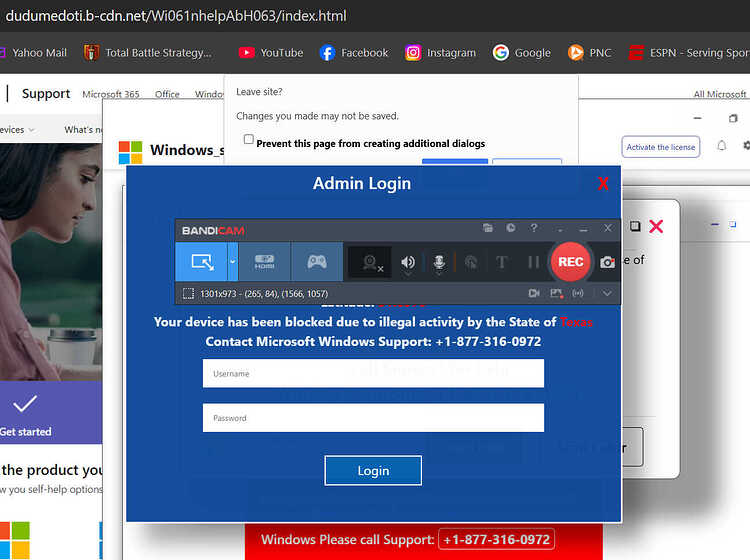Viewport: 750px width, 560px height.
Task: Check Prevent this page from creating additional dialogs
Action: point(248,139)
